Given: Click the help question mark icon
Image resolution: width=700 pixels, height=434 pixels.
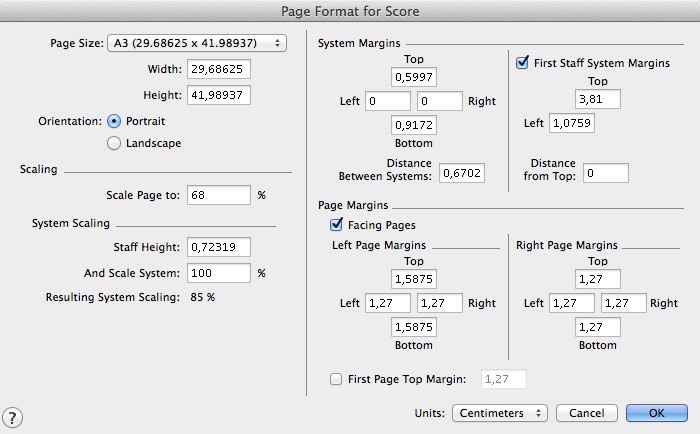Looking at the screenshot, I should point(14,417).
